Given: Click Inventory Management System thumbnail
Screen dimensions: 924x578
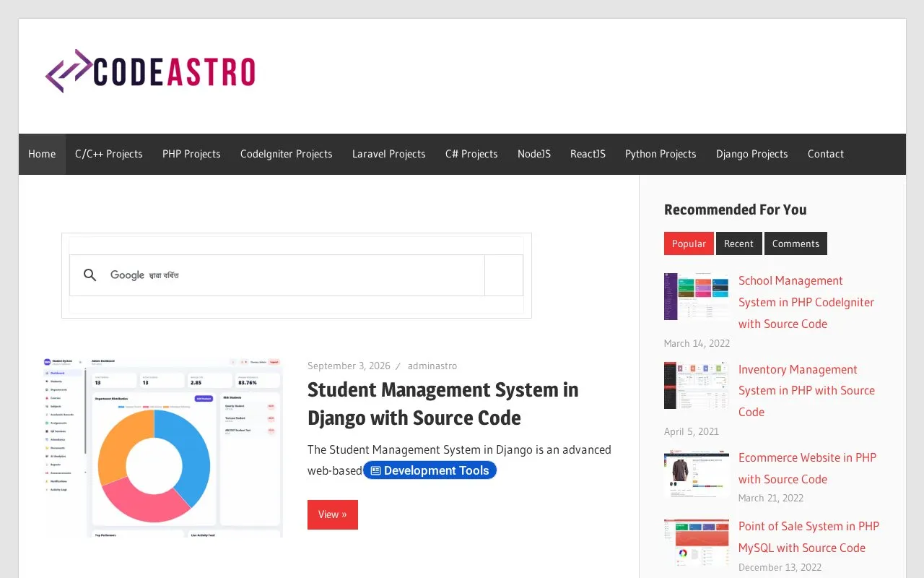Looking at the screenshot, I should click(697, 385).
